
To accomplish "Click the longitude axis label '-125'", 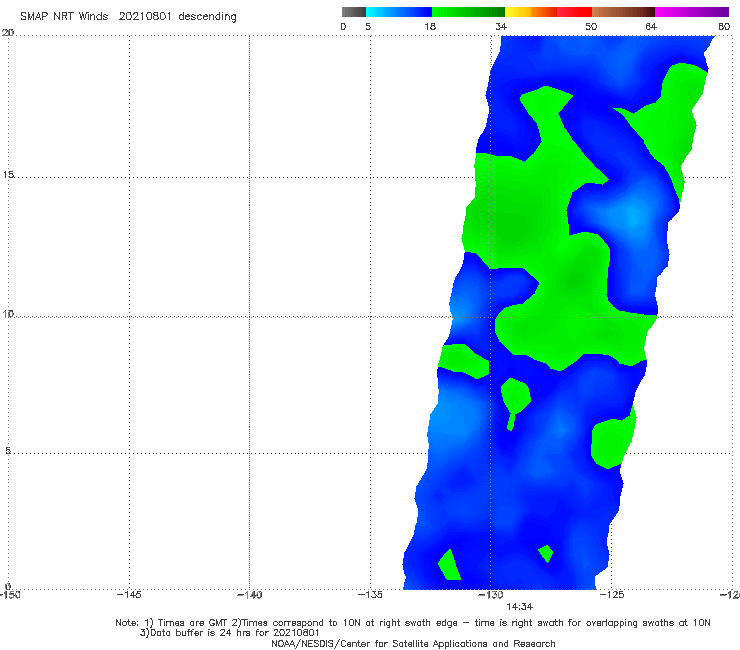I will (612, 595).
